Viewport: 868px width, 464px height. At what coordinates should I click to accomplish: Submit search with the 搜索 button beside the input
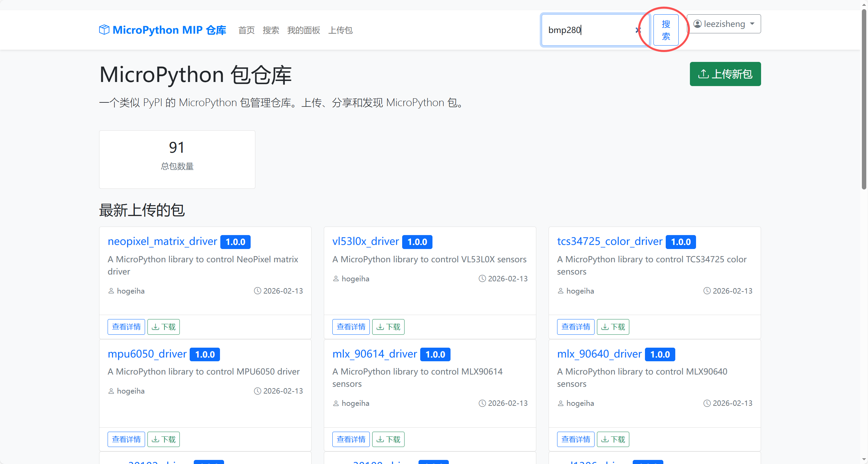coord(666,30)
